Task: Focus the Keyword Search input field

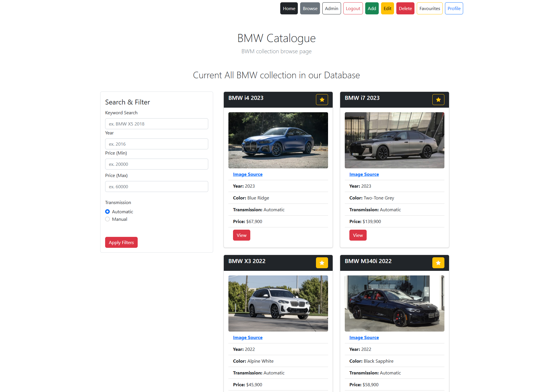Action: tap(157, 124)
